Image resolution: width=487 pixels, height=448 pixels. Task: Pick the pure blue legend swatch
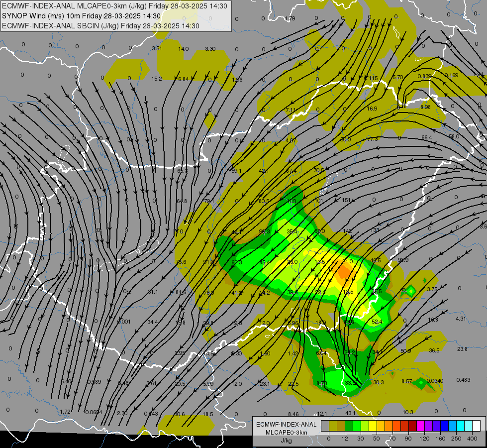[444, 426]
